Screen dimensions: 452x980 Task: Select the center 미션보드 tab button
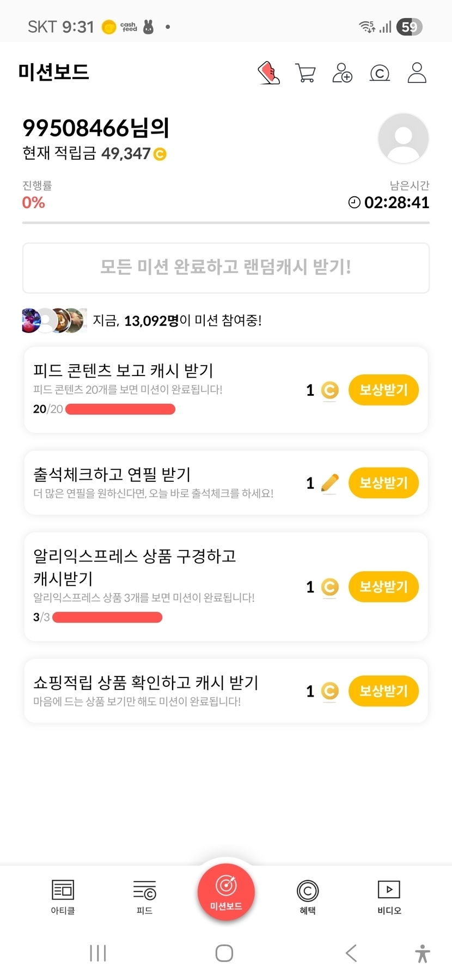click(226, 892)
